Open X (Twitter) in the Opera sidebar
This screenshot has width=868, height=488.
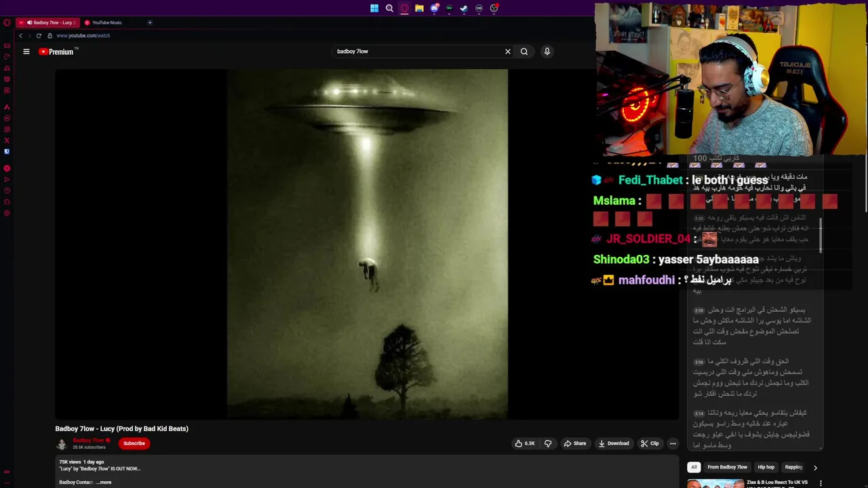point(7,140)
